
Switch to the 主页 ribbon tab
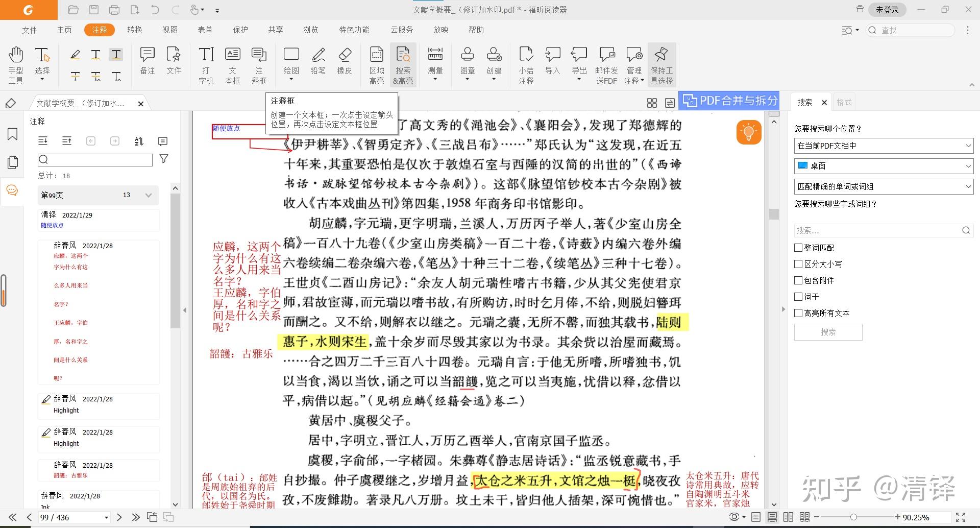(x=64, y=30)
